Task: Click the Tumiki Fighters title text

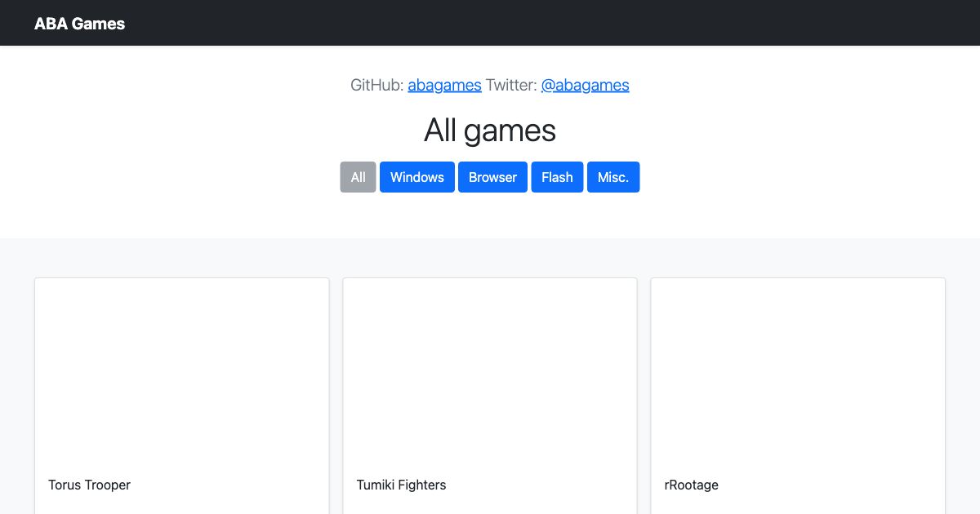Action: point(401,485)
